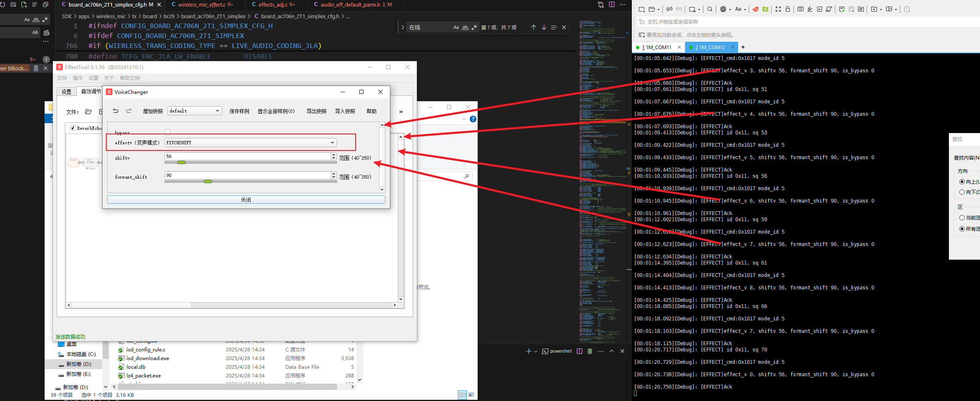This screenshot has height=401, width=980.
Task: Expand replace field in editor find widget
Action: coord(402,27)
